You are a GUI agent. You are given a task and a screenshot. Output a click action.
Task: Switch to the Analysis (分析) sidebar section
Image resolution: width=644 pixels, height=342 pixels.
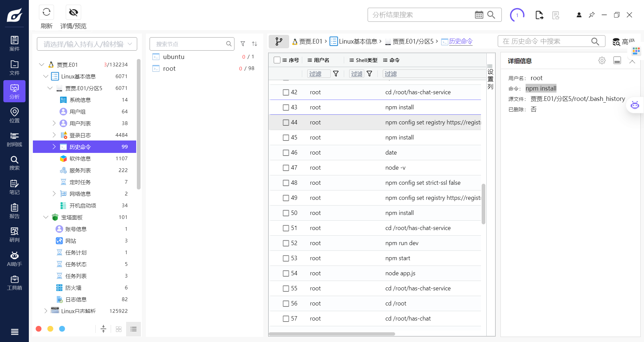click(x=14, y=92)
